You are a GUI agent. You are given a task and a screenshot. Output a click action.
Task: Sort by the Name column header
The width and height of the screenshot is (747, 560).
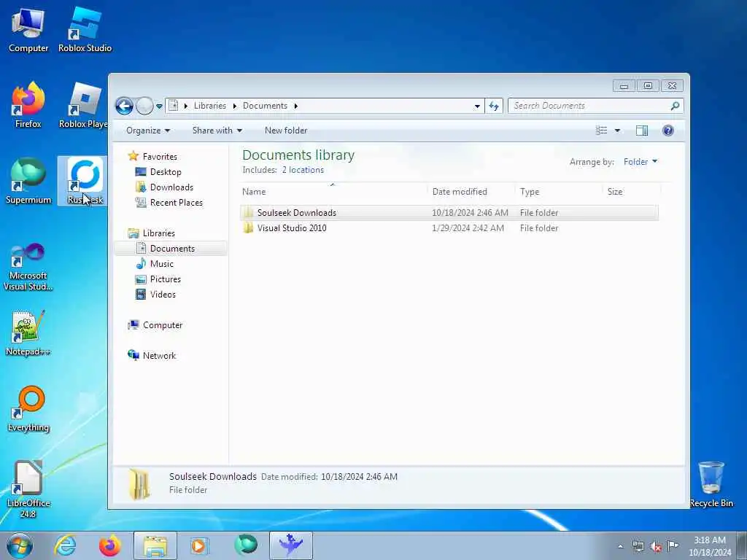pos(333,192)
